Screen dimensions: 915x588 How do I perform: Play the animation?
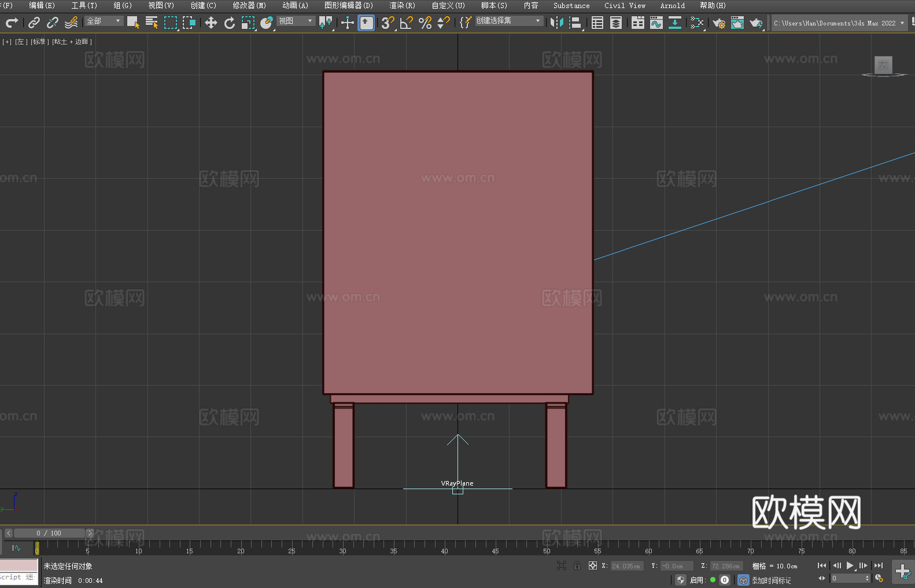pyautogui.click(x=850, y=565)
